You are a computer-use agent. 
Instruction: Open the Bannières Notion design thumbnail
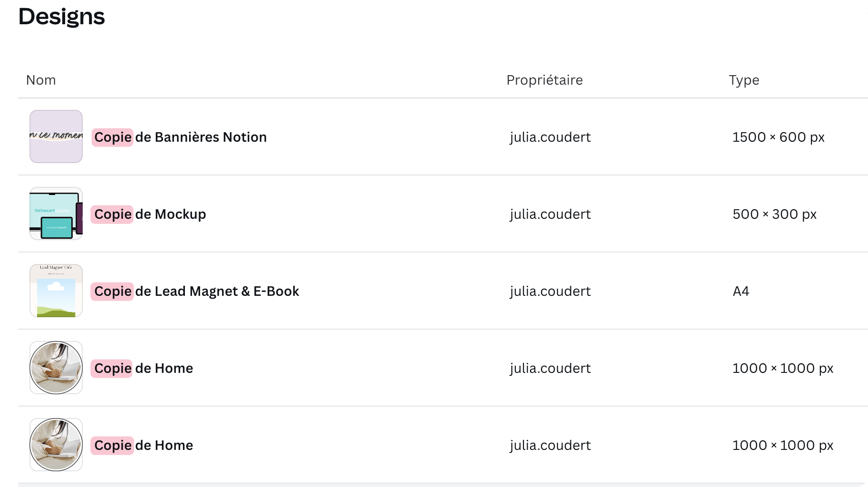click(56, 136)
